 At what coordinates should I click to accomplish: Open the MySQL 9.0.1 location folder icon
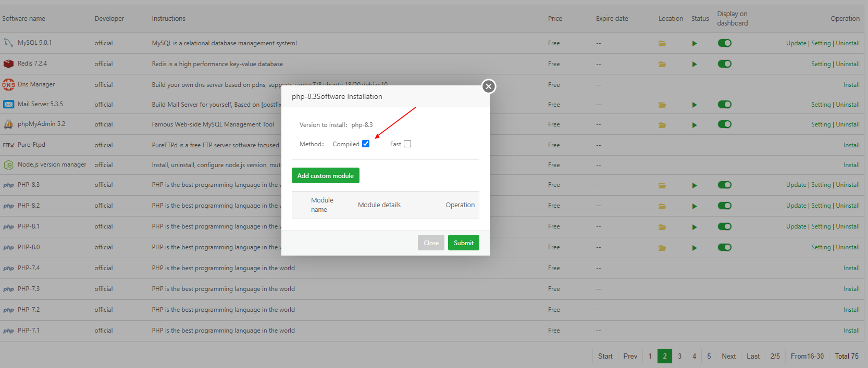click(x=662, y=44)
